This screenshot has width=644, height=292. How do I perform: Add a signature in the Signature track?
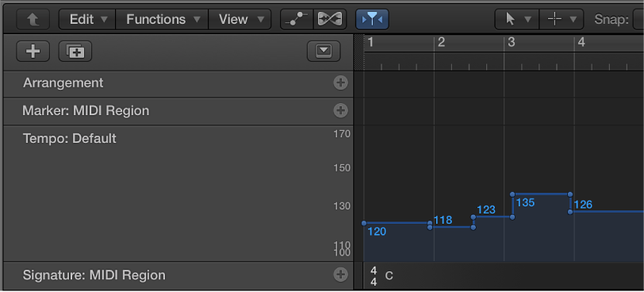(340, 275)
